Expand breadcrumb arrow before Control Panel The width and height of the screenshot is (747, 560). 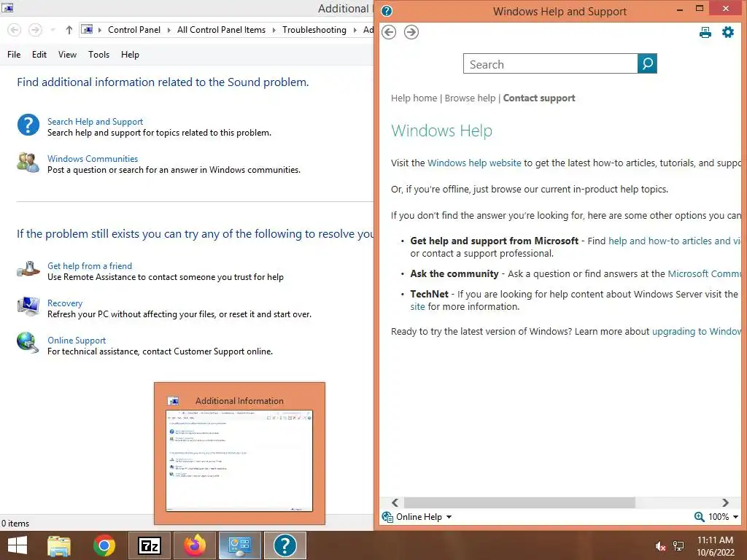click(100, 30)
